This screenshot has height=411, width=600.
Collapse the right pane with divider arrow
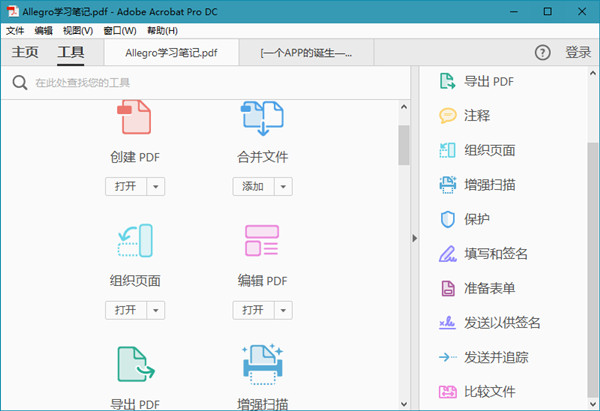(415, 237)
